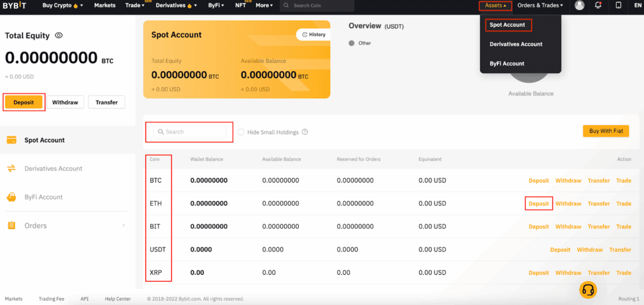Open Markets in the top navigation

104,6
